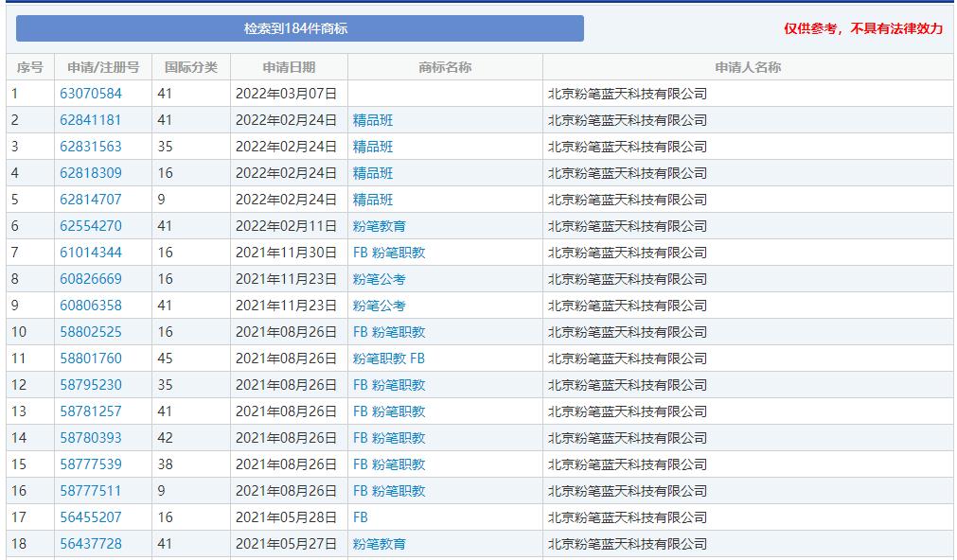Click trademark 粉笔公考 in row 8
Screen dimensions: 957x560
pos(380,279)
